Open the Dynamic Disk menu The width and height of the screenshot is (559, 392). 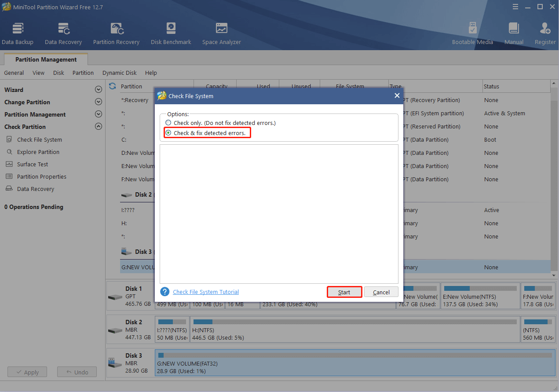coord(120,73)
